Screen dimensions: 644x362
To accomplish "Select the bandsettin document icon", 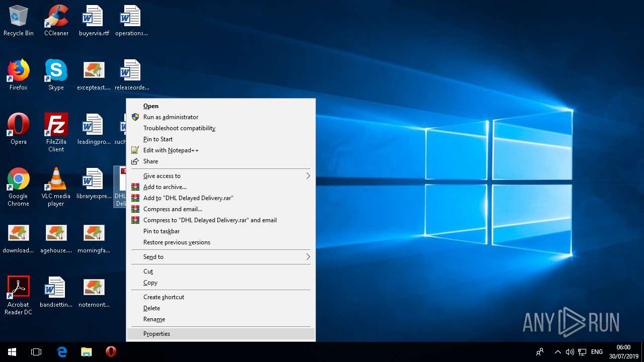I will click(56, 292).
